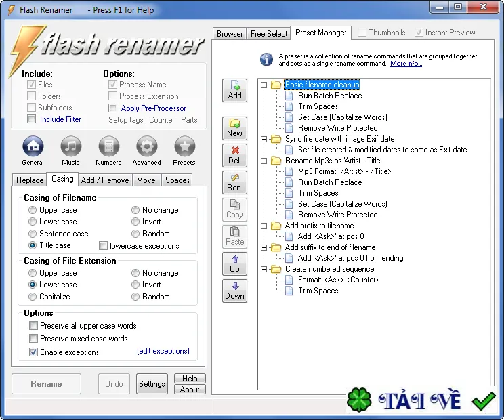Delete selected preset with Del. button
Screen dimensions: 504x420
234,155
